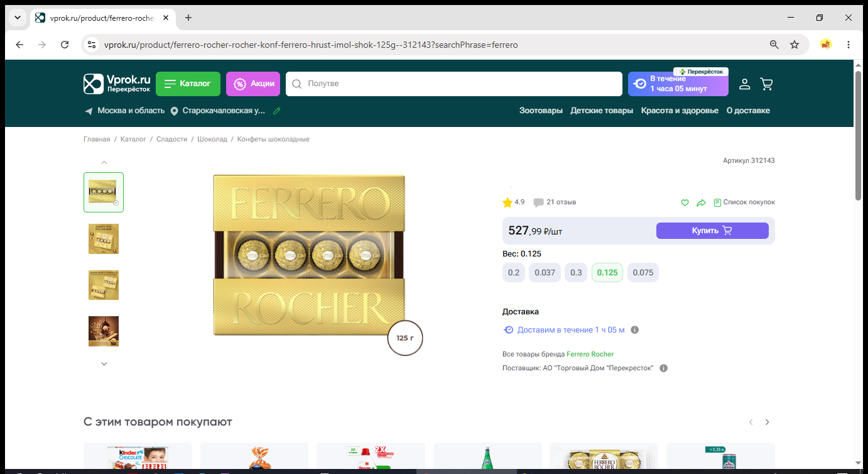Open the user profile icon
This screenshot has height=474, width=868.
point(744,84)
